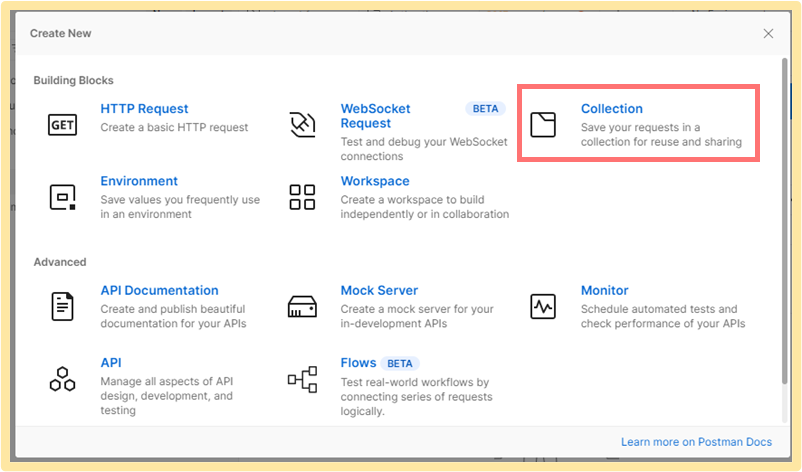
Task: Click "Create and publish beautiful documentation" text
Action: pyautogui.click(x=173, y=316)
